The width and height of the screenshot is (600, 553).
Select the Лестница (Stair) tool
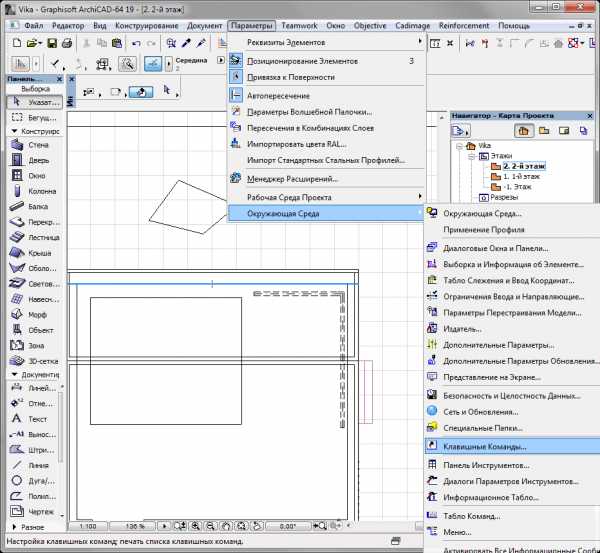(x=34, y=237)
